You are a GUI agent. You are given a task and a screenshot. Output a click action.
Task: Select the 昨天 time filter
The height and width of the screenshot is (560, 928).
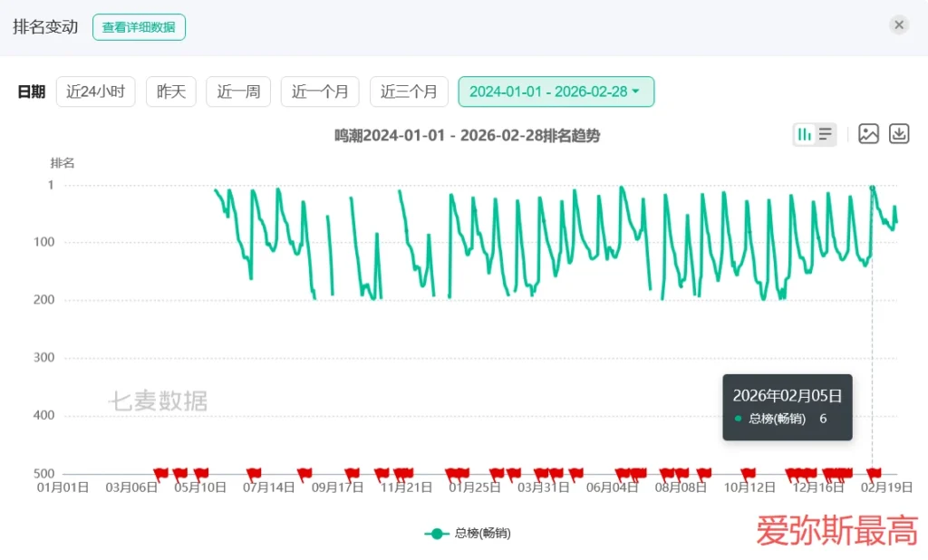tap(170, 92)
